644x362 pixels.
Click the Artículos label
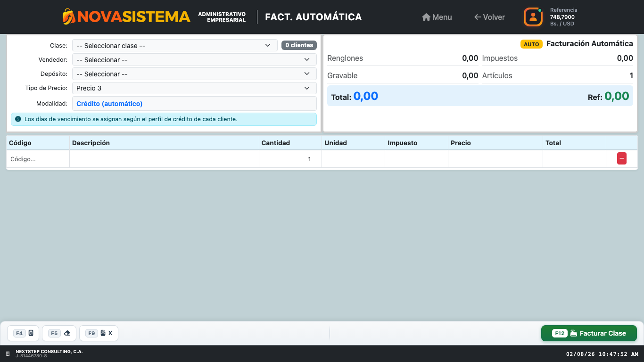click(x=497, y=76)
